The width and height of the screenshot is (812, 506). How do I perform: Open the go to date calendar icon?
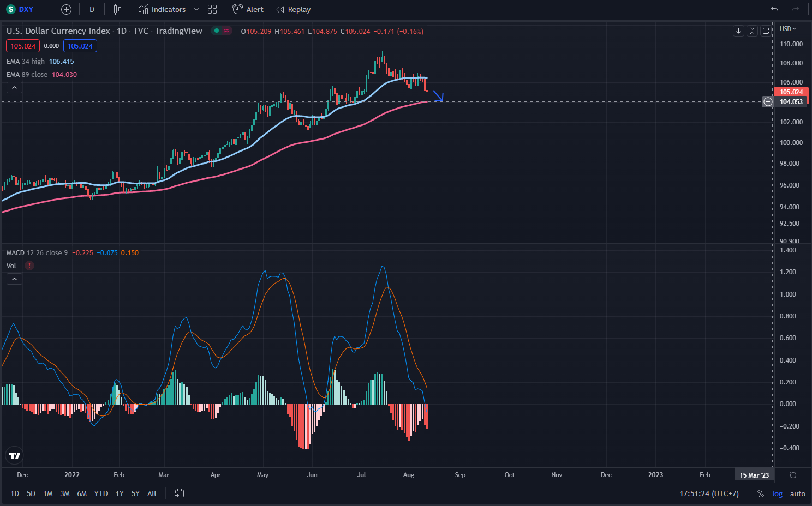tap(179, 493)
